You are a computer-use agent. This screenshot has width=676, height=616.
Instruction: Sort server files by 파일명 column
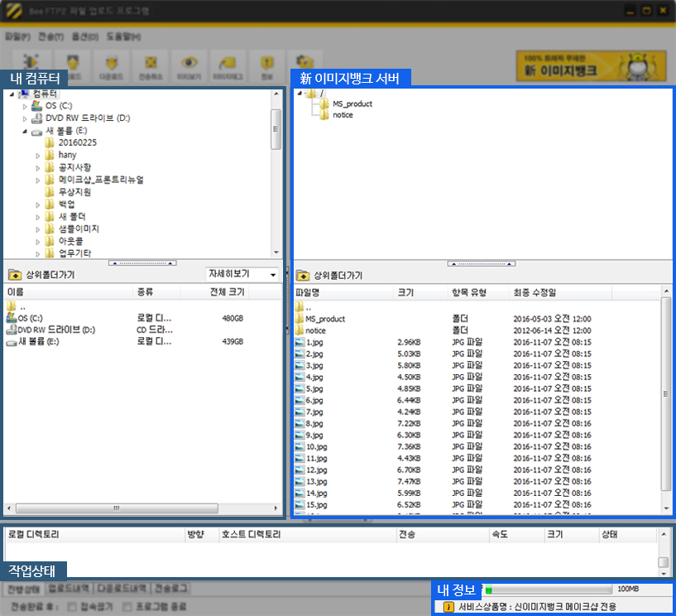pyautogui.click(x=343, y=292)
